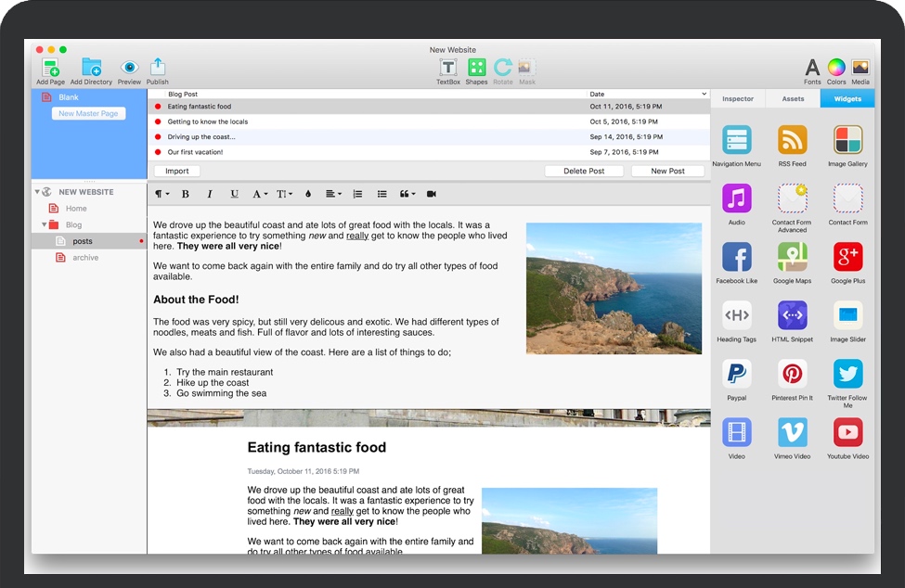The height and width of the screenshot is (588, 905).
Task: Switch to the Inspector tab
Action: pos(738,98)
